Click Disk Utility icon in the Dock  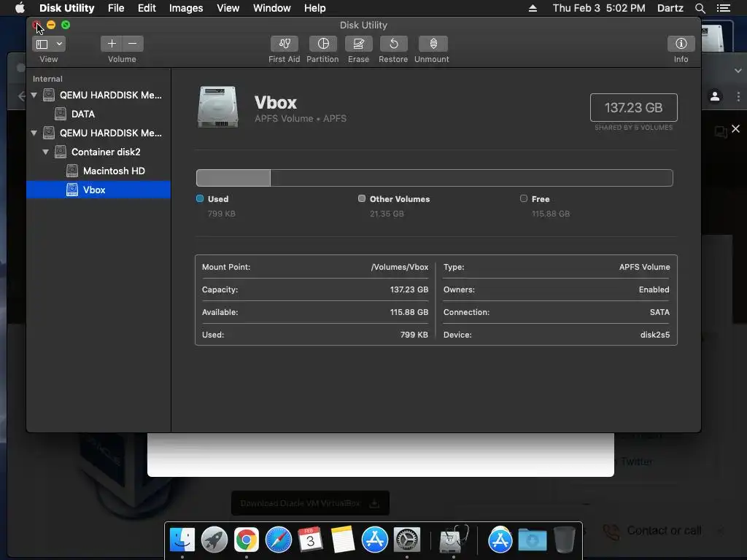pyautogui.click(x=453, y=540)
